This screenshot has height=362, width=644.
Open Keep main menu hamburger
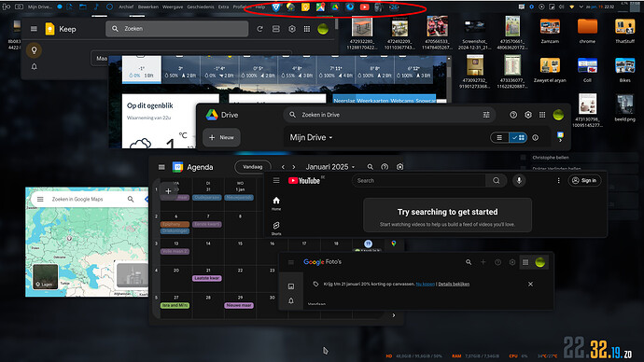35,29
